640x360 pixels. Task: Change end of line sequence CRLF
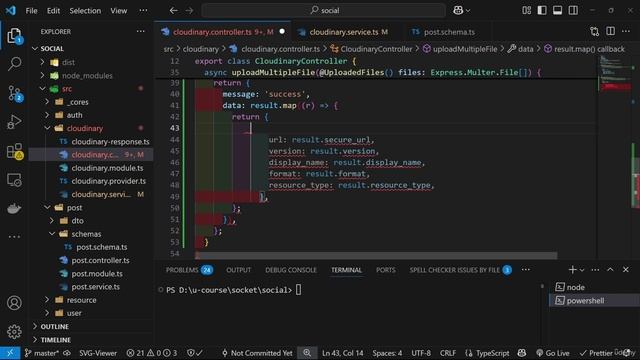tap(448, 353)
